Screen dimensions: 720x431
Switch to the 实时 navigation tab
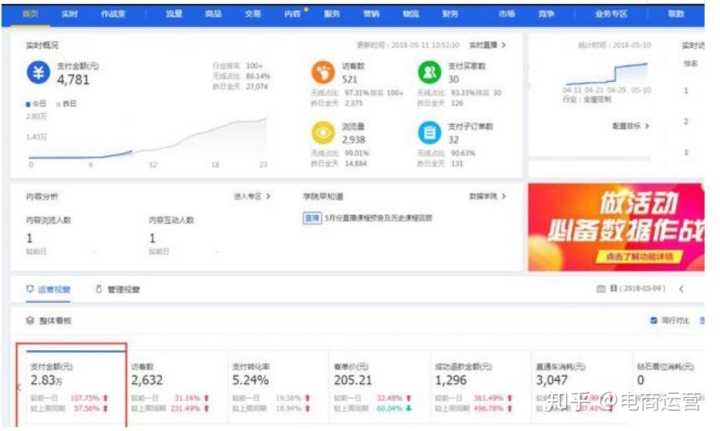point(69,14)
